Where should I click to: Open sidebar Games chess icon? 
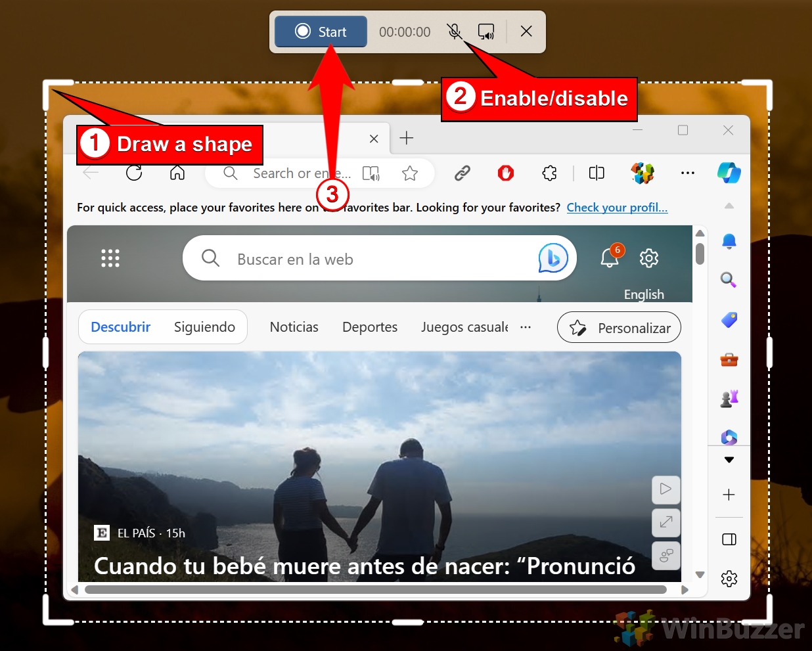(x=729, y=398)
